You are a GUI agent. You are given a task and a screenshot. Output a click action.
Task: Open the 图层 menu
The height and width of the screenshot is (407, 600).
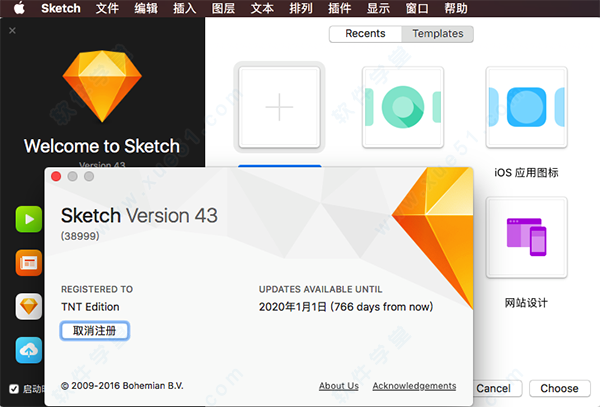(223, 8)
